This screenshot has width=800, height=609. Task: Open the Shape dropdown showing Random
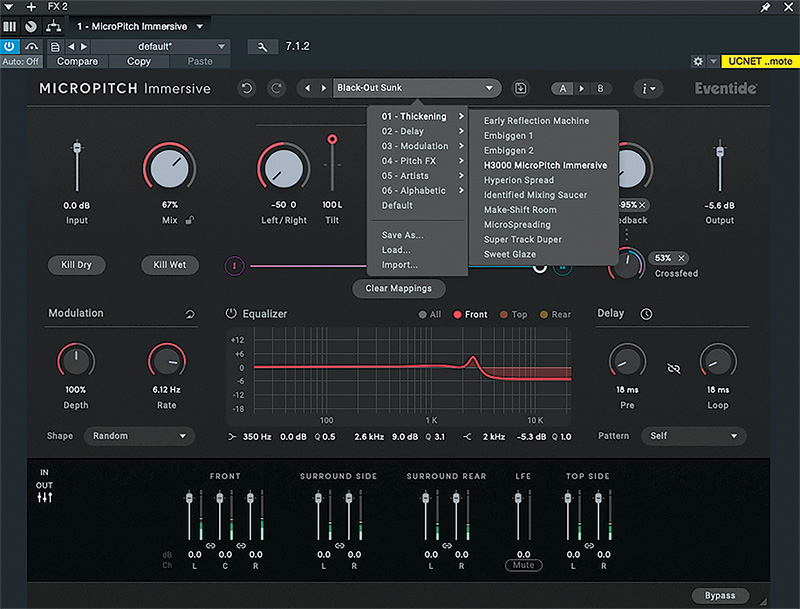(138, 436)
